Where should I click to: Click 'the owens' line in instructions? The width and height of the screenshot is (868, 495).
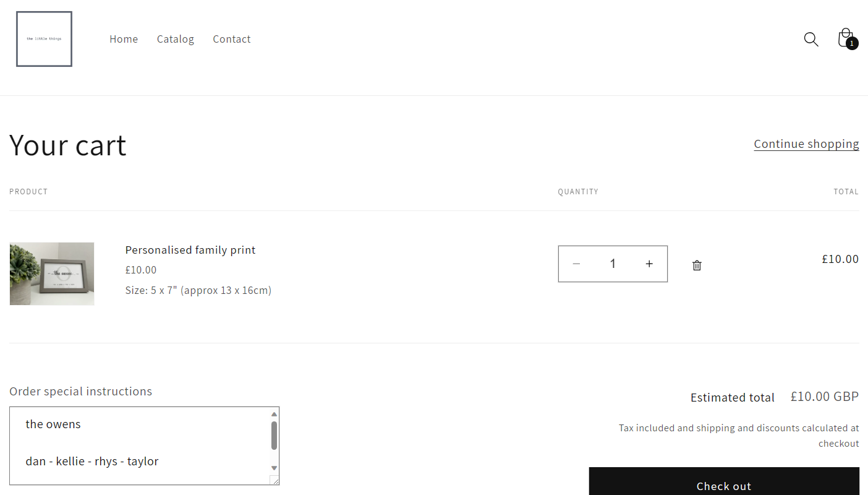53,424
